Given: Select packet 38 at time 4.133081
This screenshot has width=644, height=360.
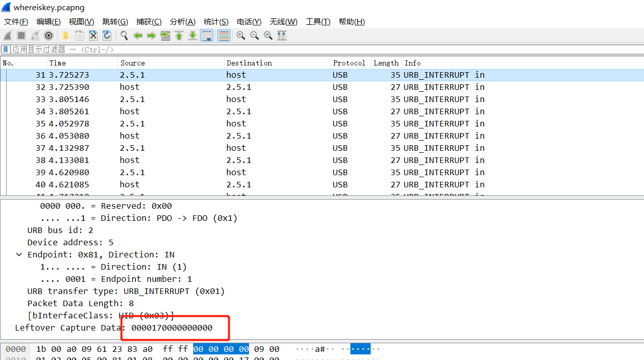Looking at the screenshot, I should (322, 160).
